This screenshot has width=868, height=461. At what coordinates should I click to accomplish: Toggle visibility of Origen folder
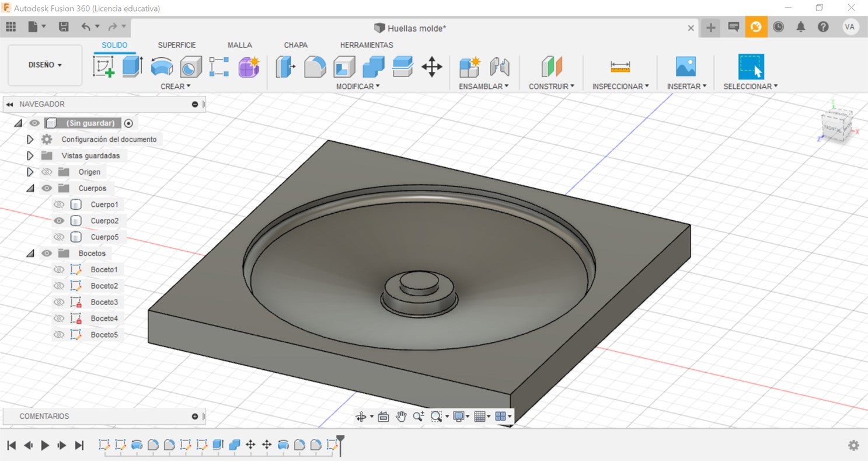(x=47, y=172)
